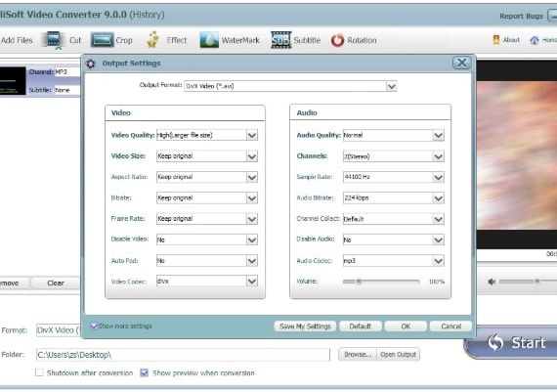Mute preview with speaker icon
This screenshot has height=392, width=557.
point(492,282)
